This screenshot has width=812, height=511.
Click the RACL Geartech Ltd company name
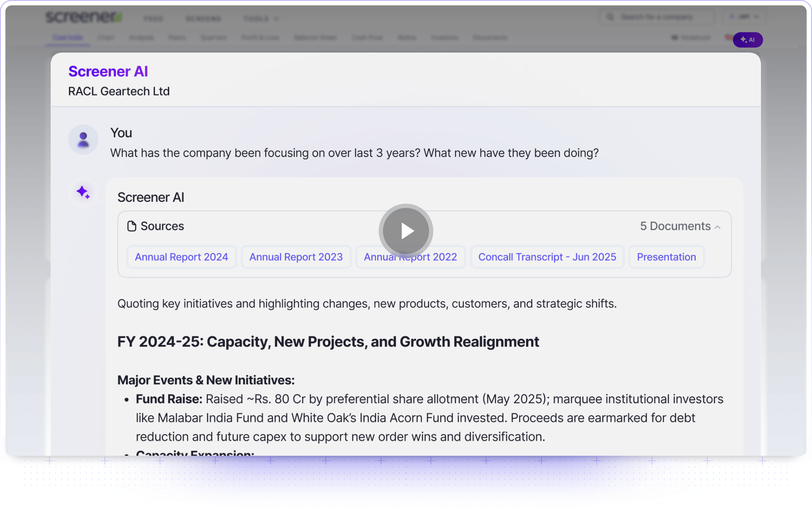pos(119,91)
